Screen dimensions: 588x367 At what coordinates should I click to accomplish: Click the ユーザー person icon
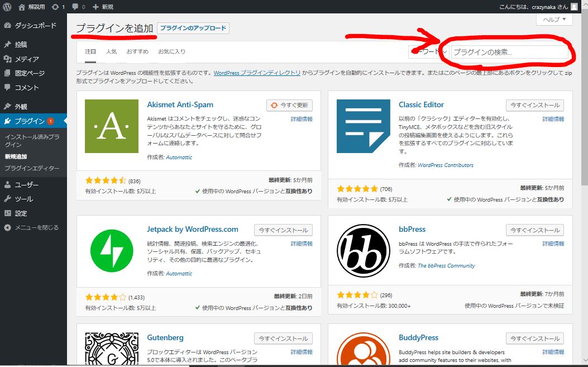pos(7,185)
